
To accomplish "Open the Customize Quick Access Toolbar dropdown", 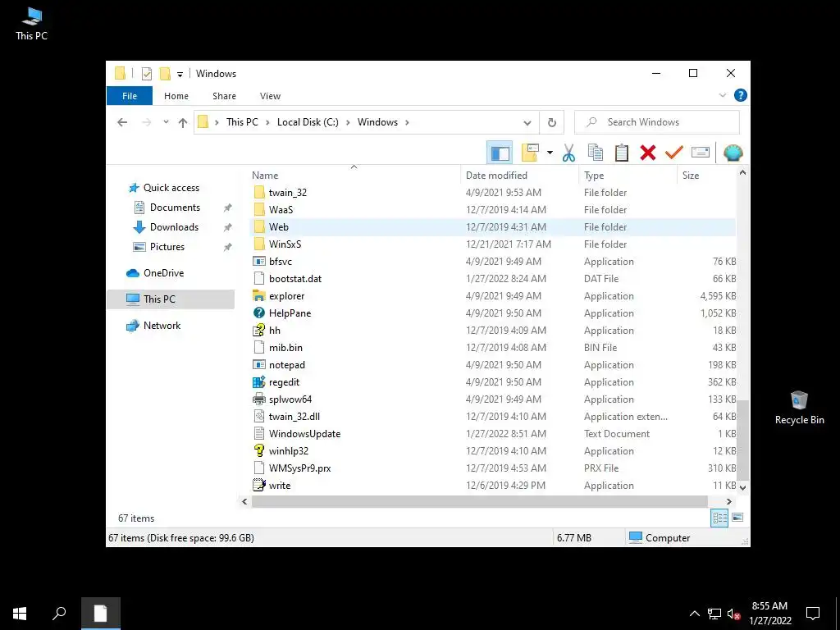I will point(180,75).
